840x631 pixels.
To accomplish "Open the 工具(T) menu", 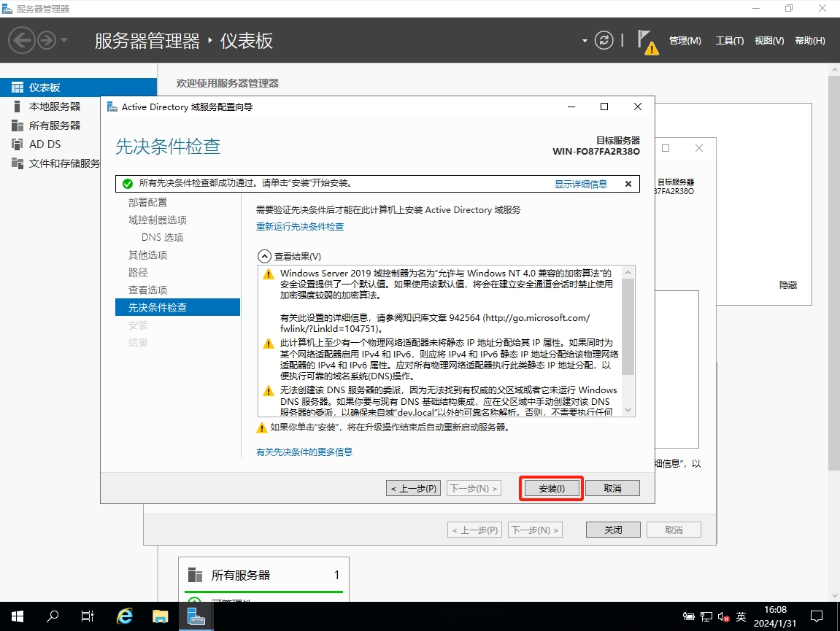I will pos(729,41).
